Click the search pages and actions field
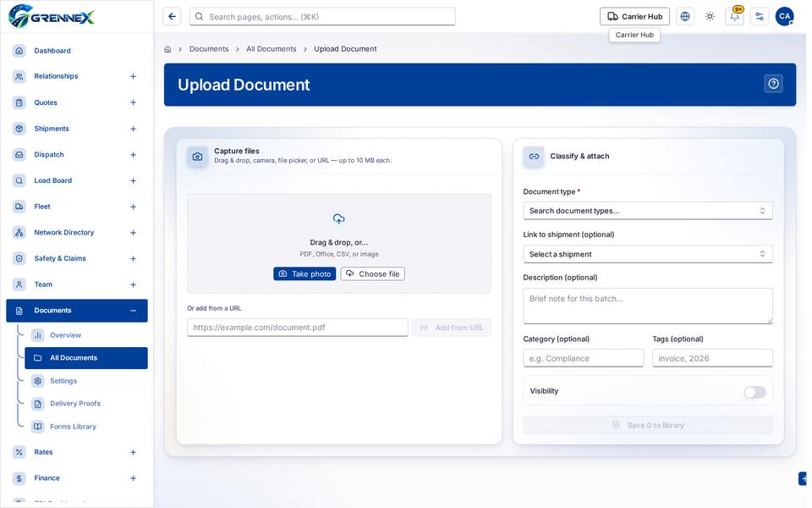The height and width of the screenshot is (508, 812). [x=322, y=17]
